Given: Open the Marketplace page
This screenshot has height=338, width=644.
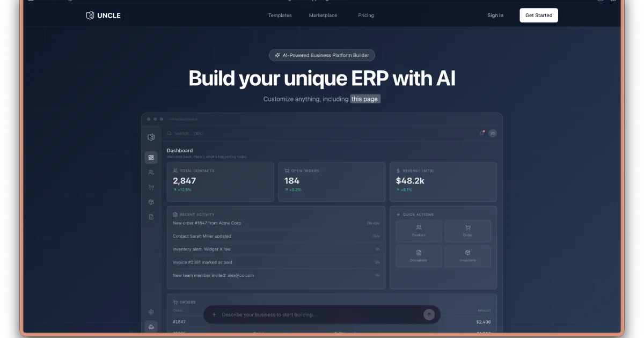Looking at the screenshot, I should (323, 16).
